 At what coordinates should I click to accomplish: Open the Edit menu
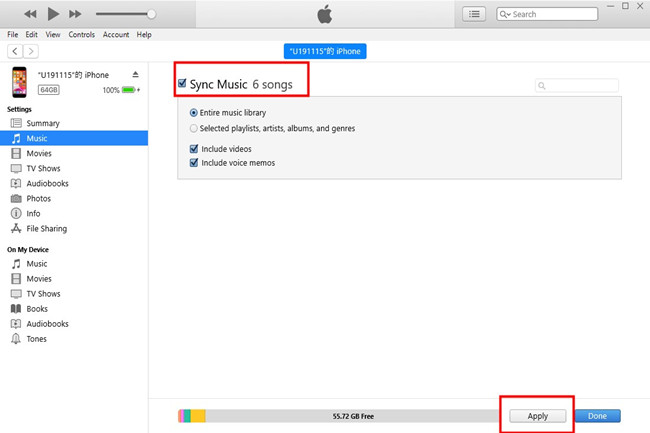[x=32, y=34]
